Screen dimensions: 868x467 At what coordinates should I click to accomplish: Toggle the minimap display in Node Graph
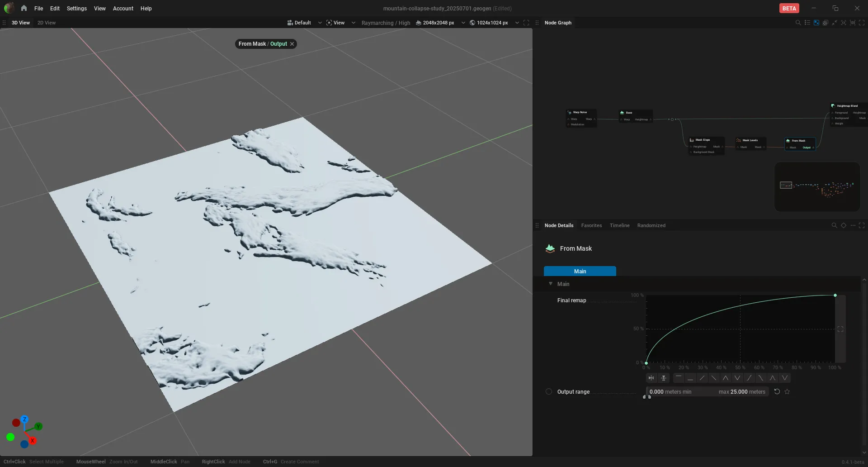click(816, 23)
